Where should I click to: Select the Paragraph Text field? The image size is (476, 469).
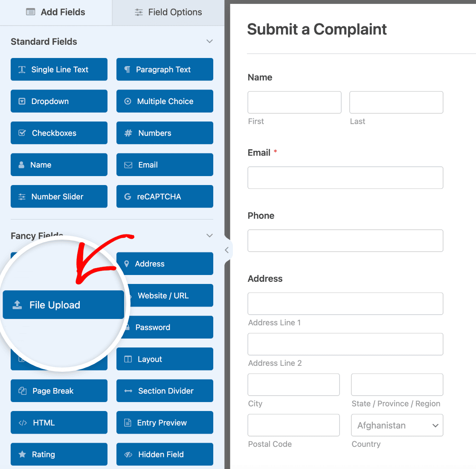pos(165,69)
